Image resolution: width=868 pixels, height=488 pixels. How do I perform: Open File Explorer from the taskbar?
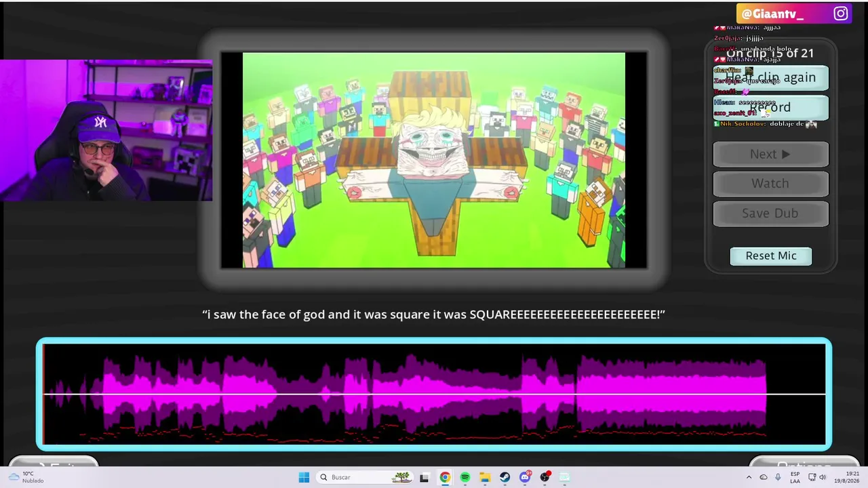tap(485, 477)
